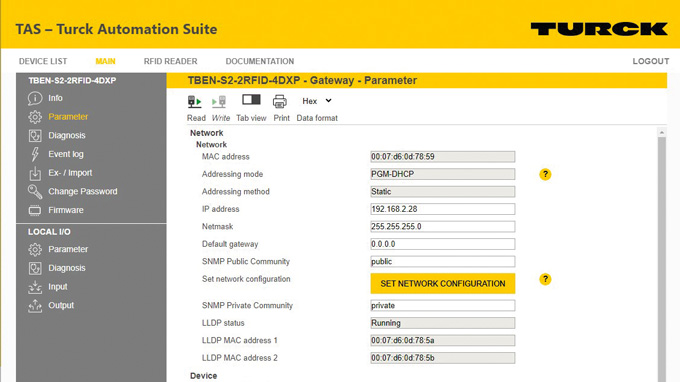Click the Write parameters icon
Image resolution: width=680 pixels, height=382 pixels.
coord(219,101)
